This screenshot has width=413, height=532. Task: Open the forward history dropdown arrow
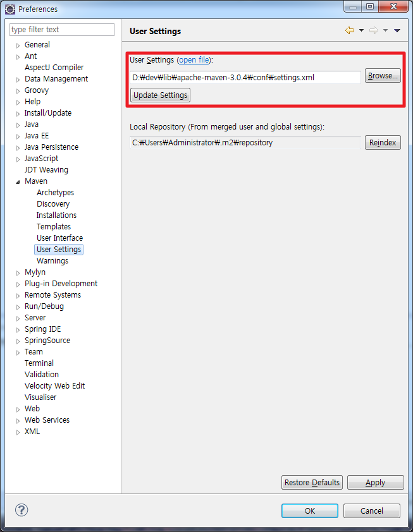pos(386,30)
